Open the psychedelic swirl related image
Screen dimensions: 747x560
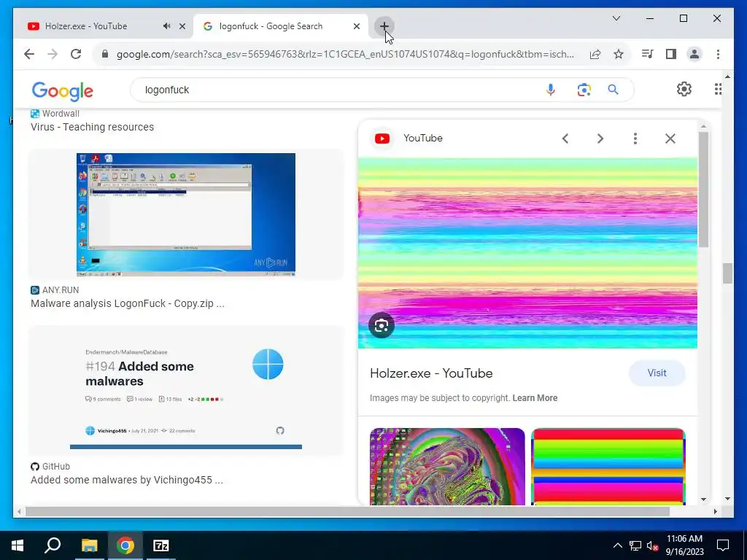[x=447, y=467]
